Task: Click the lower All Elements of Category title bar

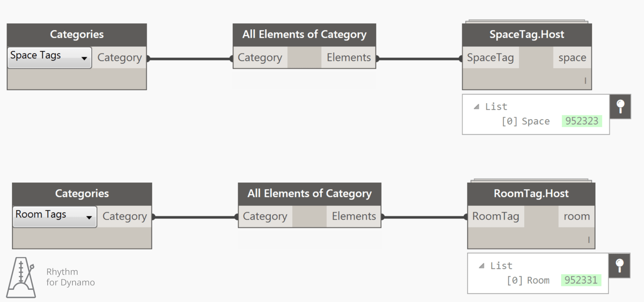Action: (309, 193)
